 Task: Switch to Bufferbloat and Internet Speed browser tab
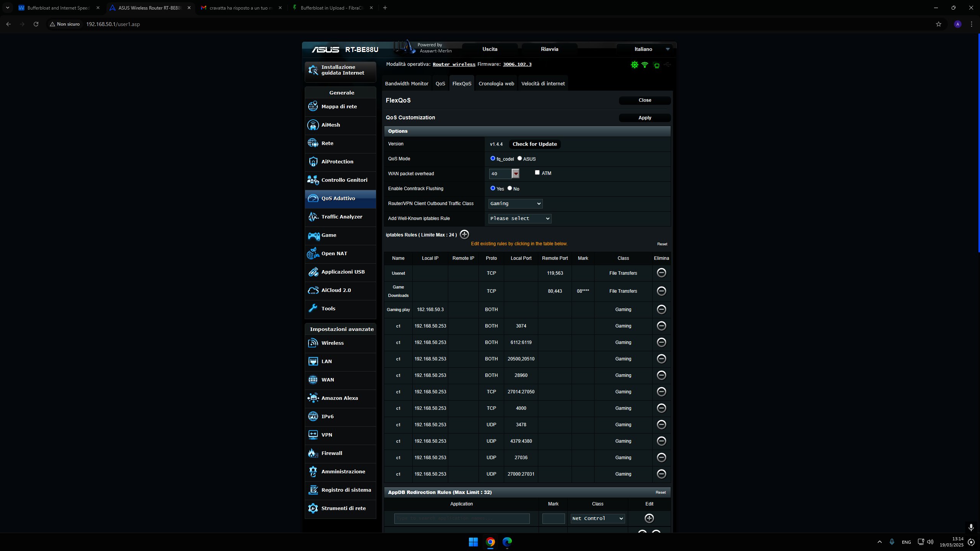[x=58, y=8]
